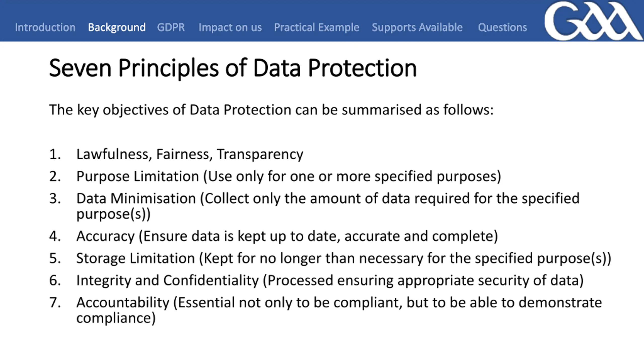Click the Purpose Limitation list item

click(289, 176)
